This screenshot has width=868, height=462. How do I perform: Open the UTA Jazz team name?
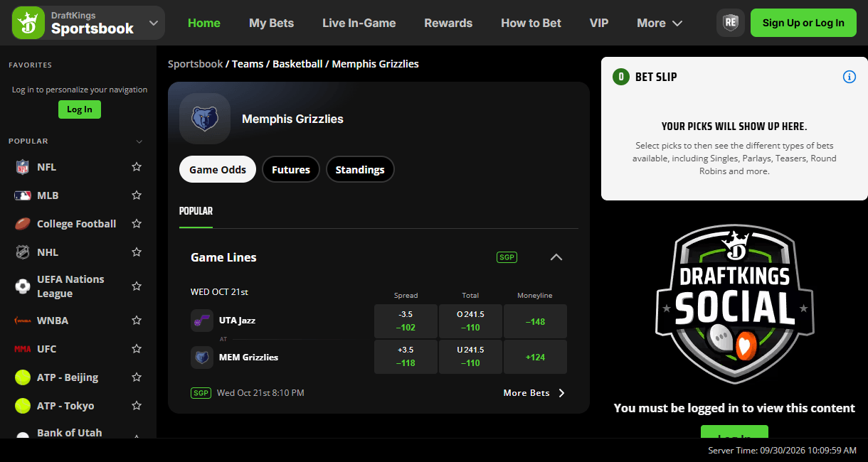click(238, 321)
